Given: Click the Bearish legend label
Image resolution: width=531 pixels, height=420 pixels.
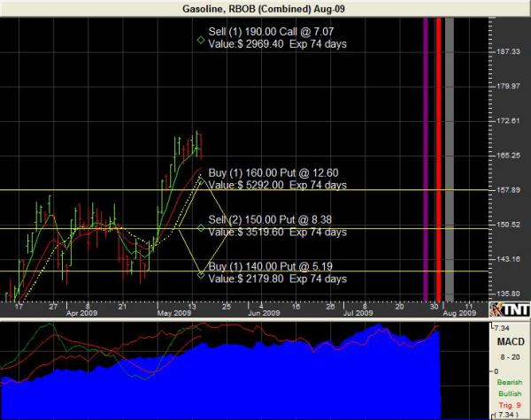Looking at the screenshot, I should [x=507, y=381].
